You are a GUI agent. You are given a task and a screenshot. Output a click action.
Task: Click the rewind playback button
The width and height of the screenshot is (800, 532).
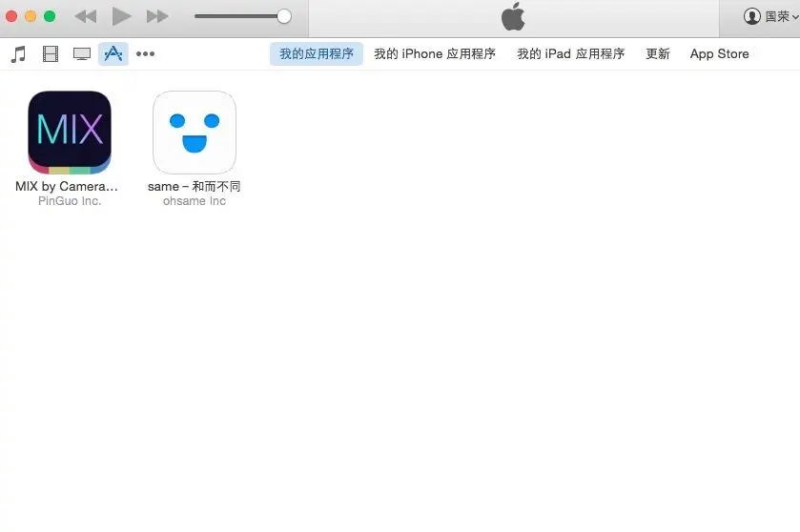tap(86, 16)
